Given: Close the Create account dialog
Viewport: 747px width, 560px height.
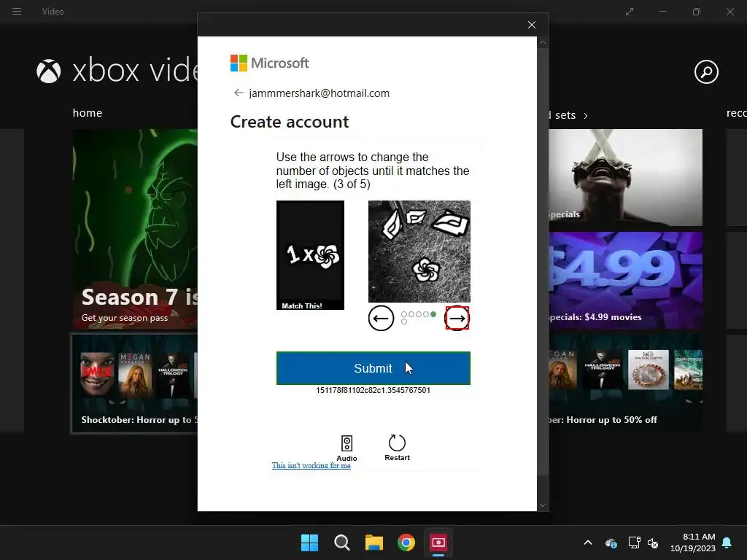Looking at the screenshot, I should pyautogui.click(x=532, y=25).
